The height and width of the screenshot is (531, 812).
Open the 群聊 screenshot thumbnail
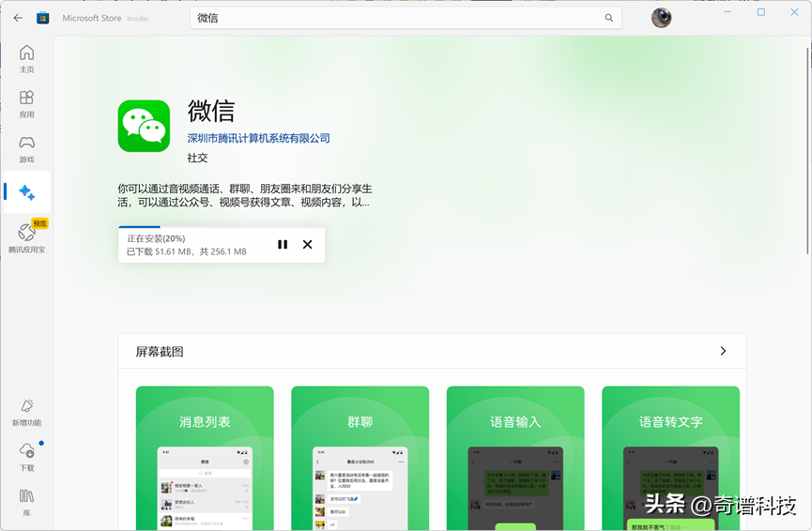pos(360,458)
